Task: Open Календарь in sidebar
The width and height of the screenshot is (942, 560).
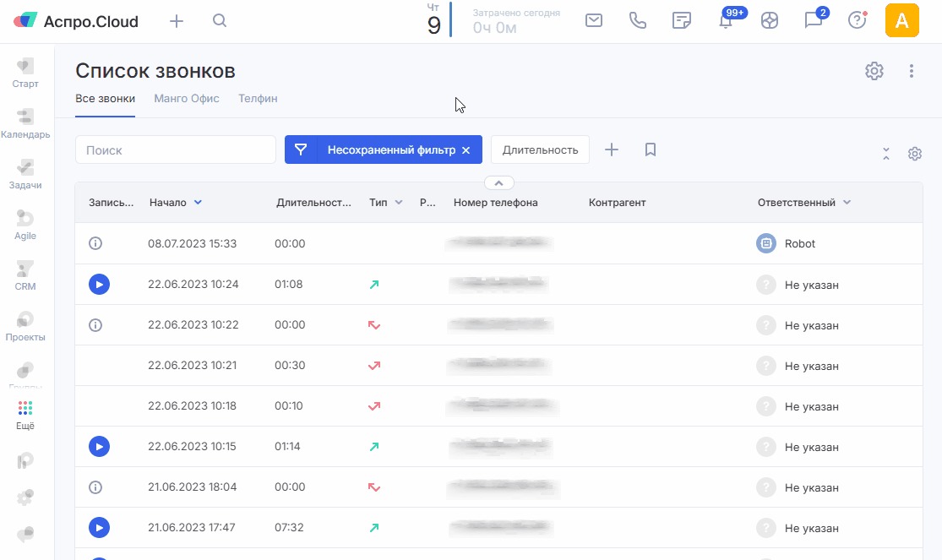Action: point(25,124)
